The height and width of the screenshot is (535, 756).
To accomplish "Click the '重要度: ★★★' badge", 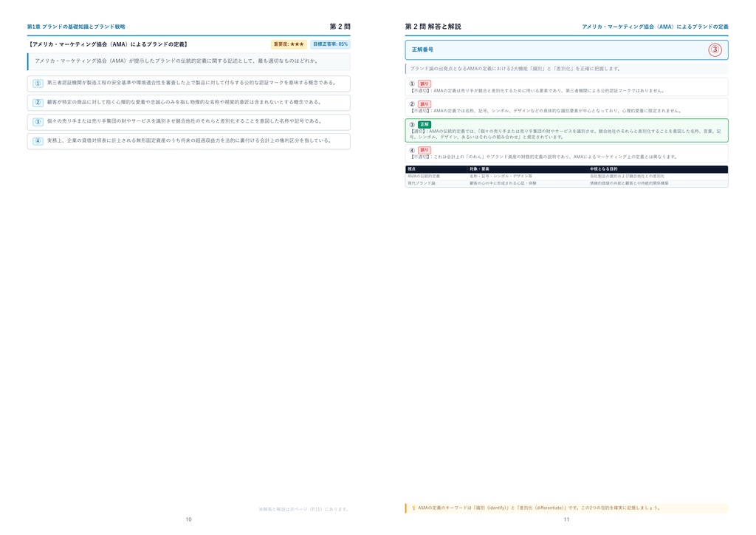I will [289, 44].
